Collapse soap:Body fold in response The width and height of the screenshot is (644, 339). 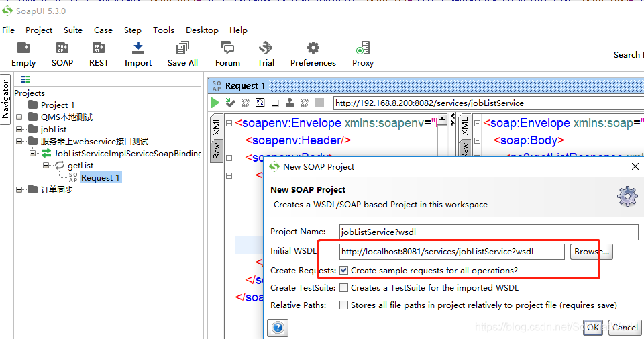[477, 140]
